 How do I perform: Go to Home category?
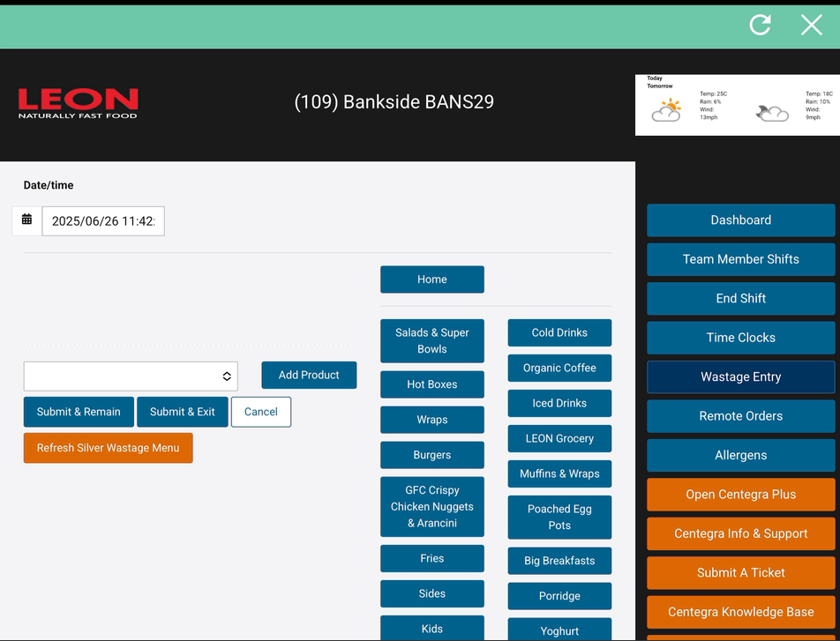(431, 280)
